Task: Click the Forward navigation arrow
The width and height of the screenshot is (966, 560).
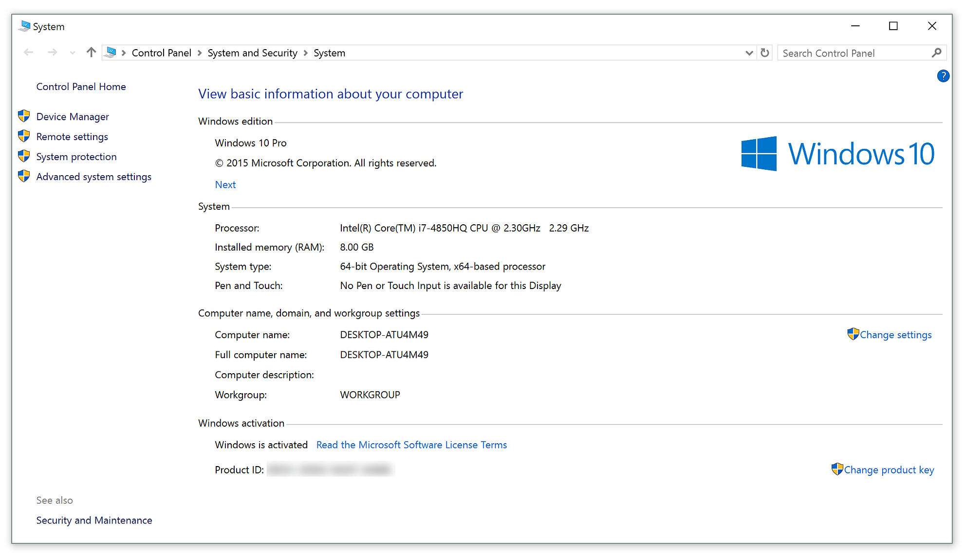Action: coord(52,53)
